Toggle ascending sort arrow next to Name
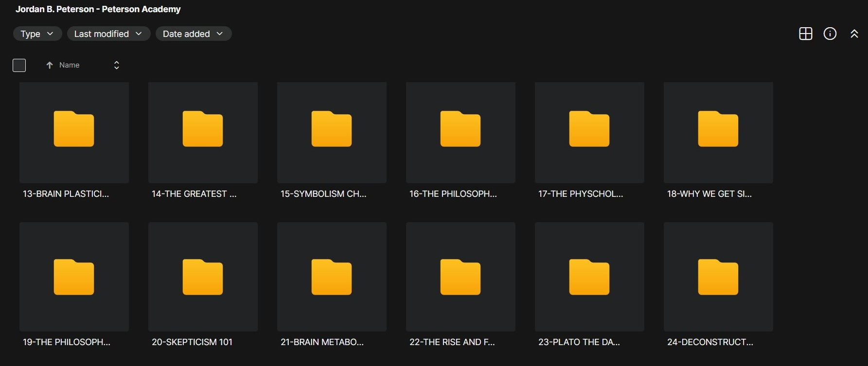868x366 pixels. pos(49,65)
